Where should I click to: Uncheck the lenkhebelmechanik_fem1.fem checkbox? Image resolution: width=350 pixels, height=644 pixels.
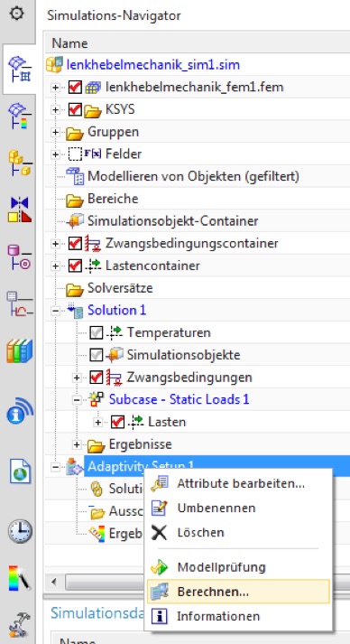coord(75,87)
